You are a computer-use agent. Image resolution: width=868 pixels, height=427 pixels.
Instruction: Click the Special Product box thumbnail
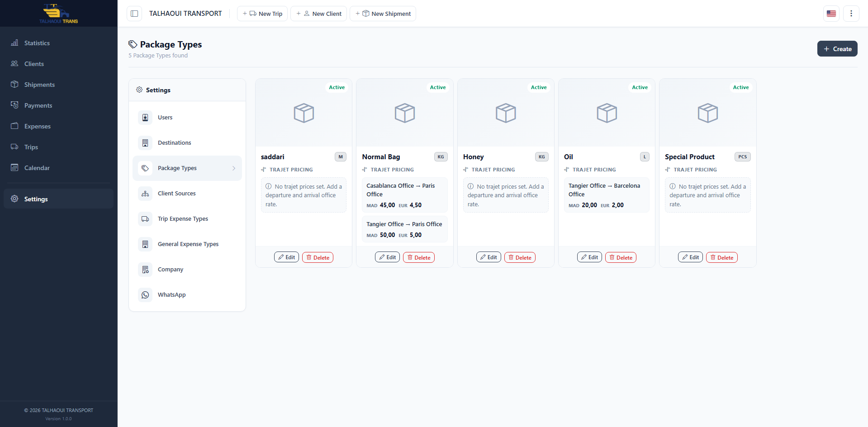(708, 113)
